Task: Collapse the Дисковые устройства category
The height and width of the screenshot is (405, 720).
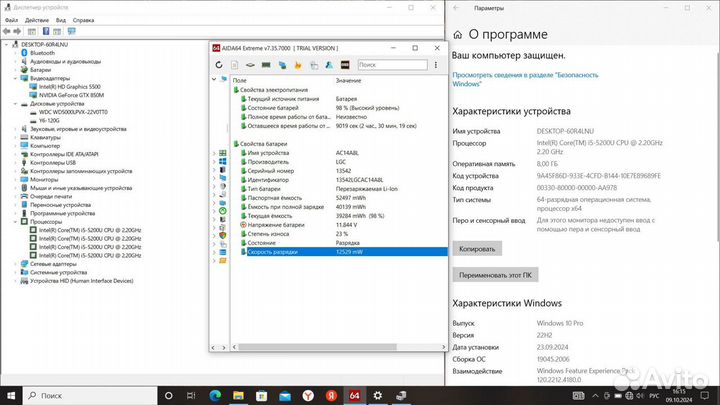Action: [x=15, y=104]
